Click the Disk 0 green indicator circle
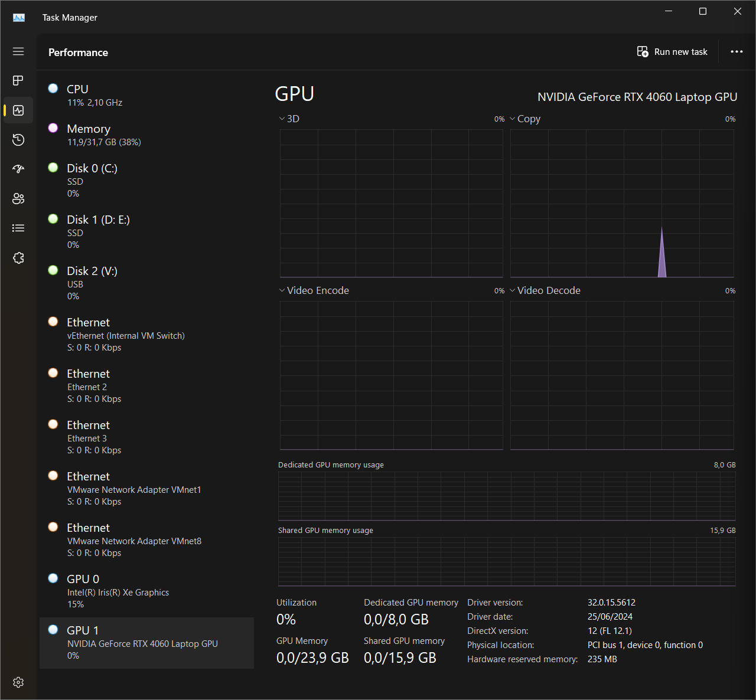756x700 pixels. [53, 167]
